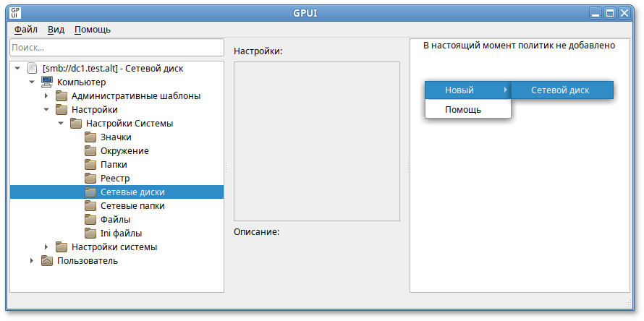644x321 pixels.
Task: Click the Поиск search field
Action: [x=116, y=47]
